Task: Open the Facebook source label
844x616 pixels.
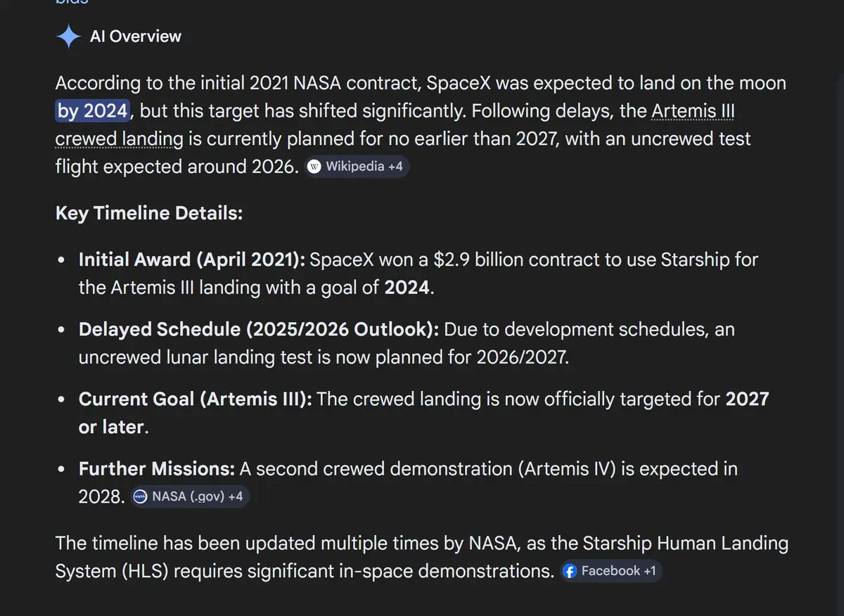Action: tap(610, 571)
